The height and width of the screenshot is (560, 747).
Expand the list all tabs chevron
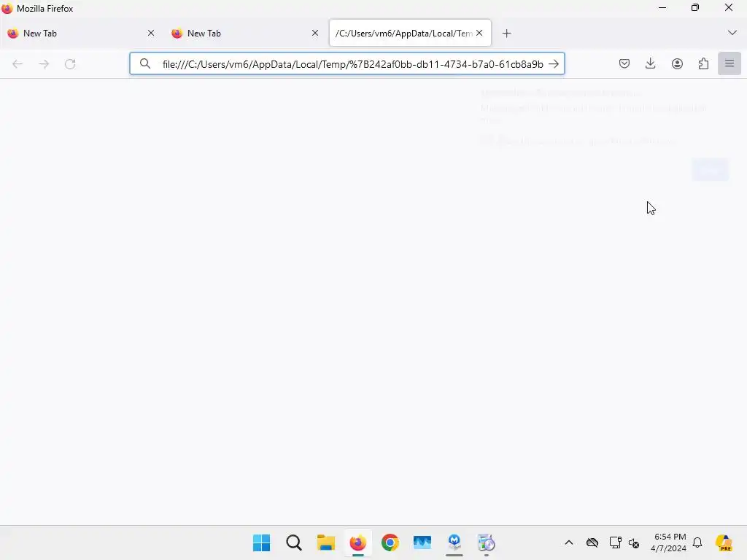coord(732,33)
